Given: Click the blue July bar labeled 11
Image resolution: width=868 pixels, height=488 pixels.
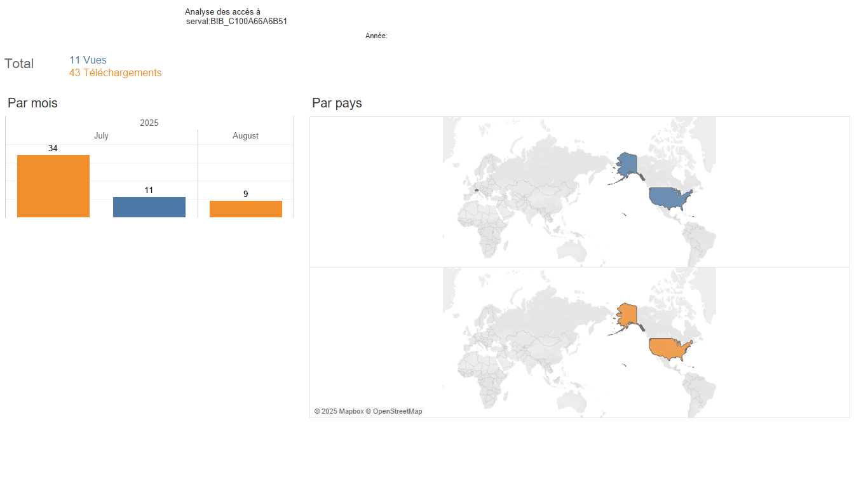Looking at the screenshot, I should [149, 207].
